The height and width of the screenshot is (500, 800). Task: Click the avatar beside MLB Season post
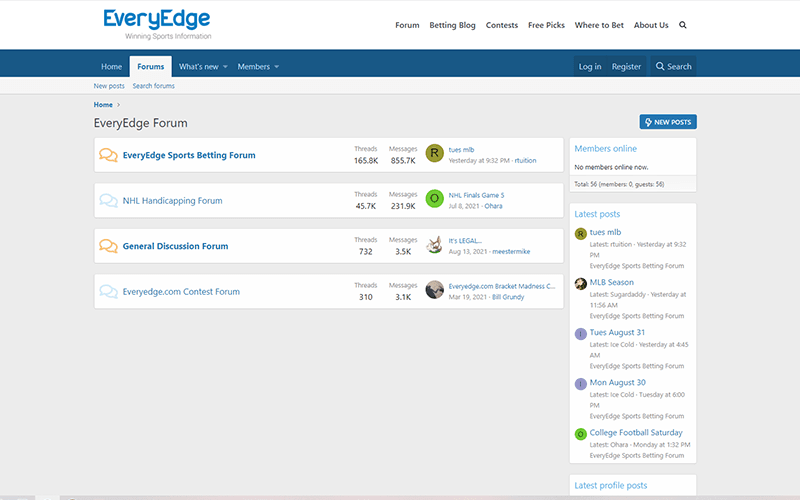pos(581,284)
